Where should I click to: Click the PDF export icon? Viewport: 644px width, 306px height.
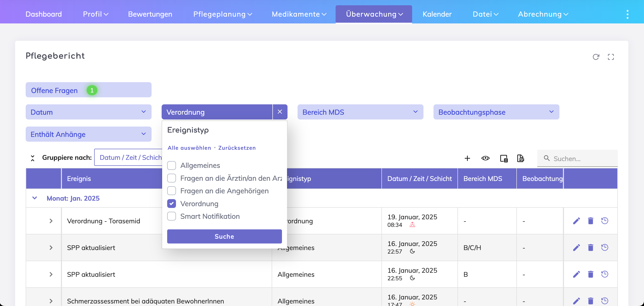520,158
